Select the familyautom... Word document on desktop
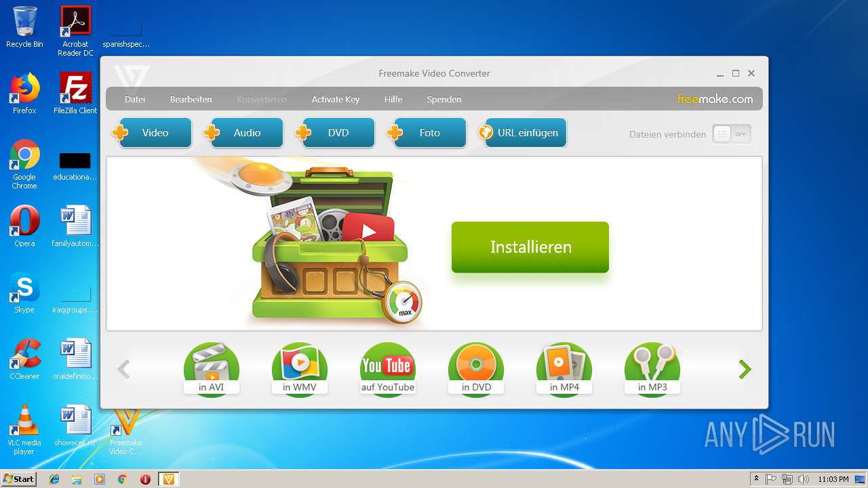Viewport: 868px width, 488px height. pyautogui.click(x=75, y=226)
